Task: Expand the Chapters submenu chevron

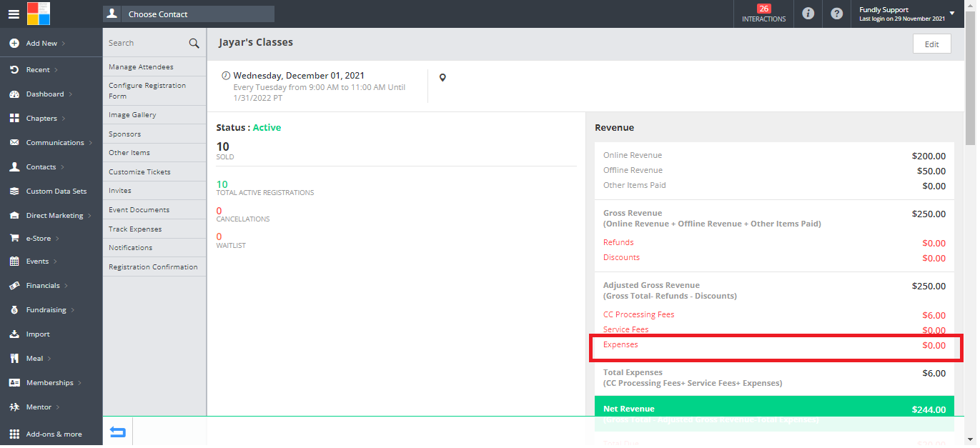Action: [x=63, y=119]
